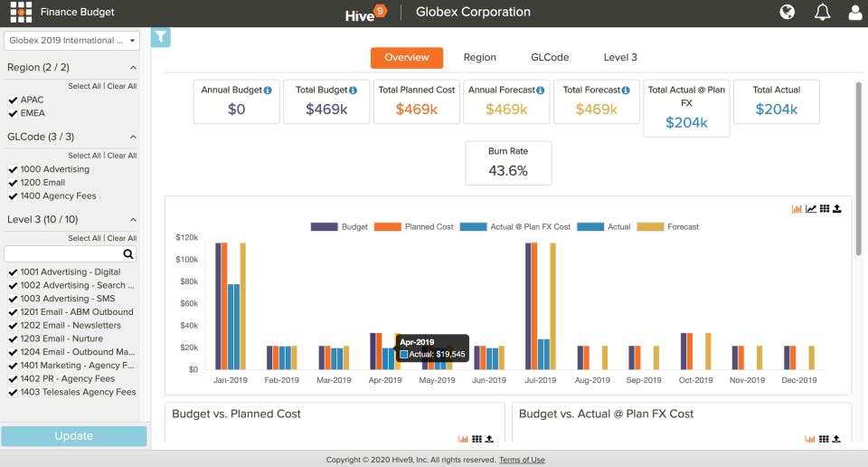Clear All in the Level 3 section
Screen dimensions: 868x467
[122, 238]
